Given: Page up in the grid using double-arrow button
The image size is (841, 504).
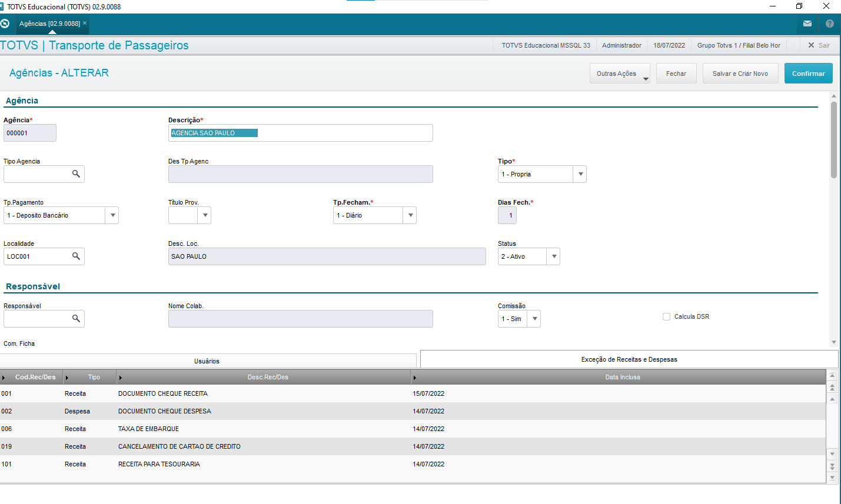Looking at the screenshot, I should coord(832,387).
